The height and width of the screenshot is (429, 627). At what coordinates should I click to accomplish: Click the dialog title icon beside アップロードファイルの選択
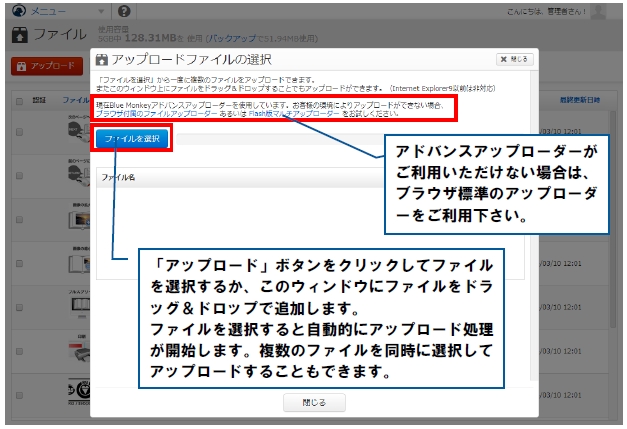(x=102, y=60)
